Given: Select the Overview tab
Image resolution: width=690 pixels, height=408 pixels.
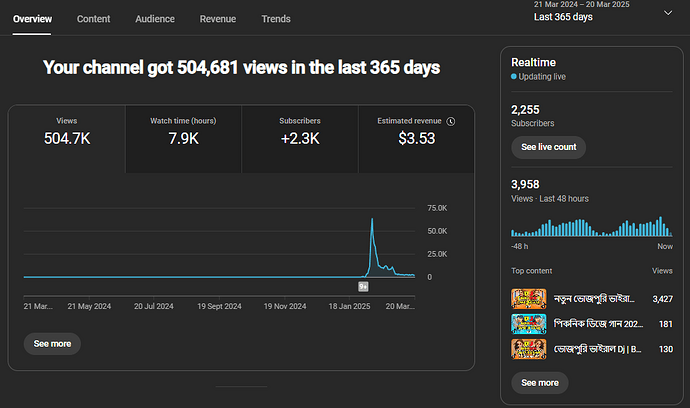Looking at the screenshot, I should point(33,19).
